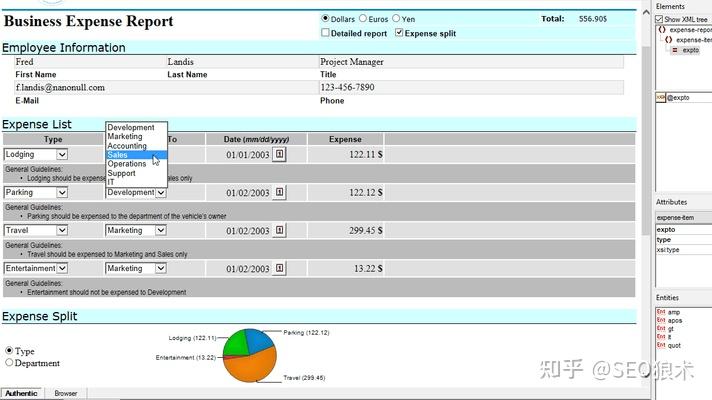Expand the Lodging type dropdown

[x=62, y=154]
